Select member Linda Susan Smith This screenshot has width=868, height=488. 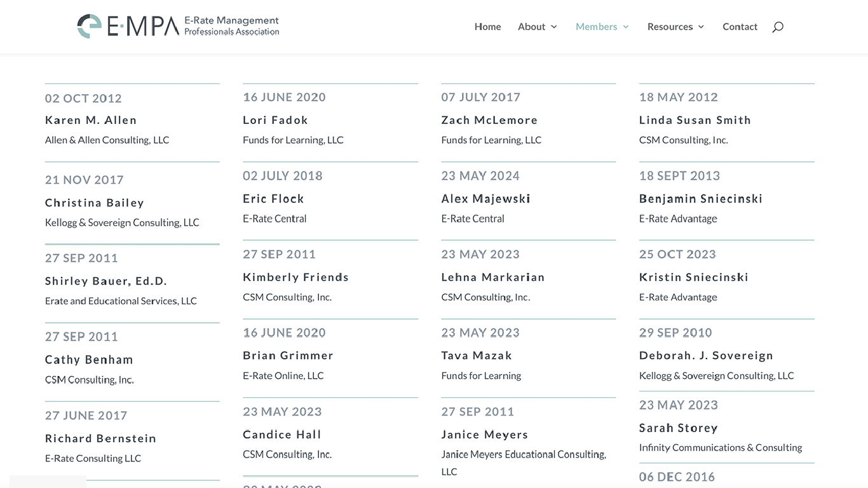tap(695, 120)
